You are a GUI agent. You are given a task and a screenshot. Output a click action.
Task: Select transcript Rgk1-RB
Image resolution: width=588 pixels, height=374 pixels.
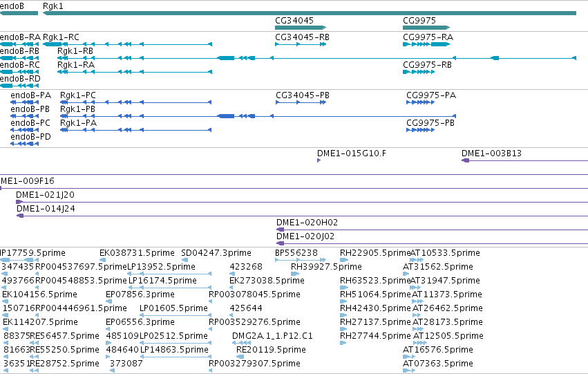point(75,51)
